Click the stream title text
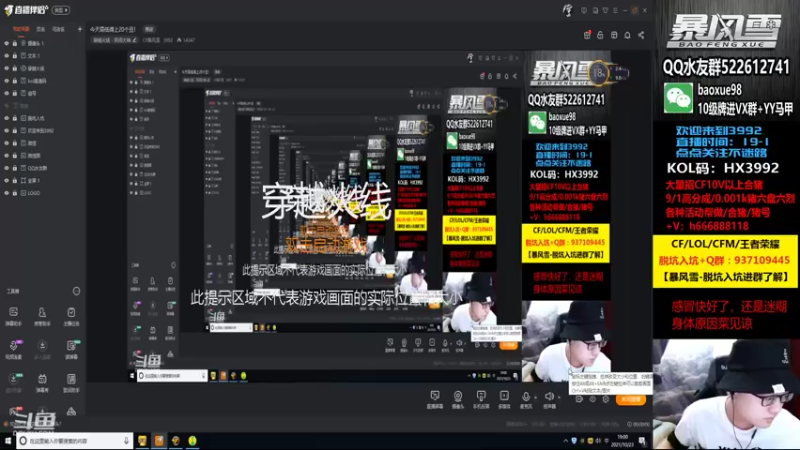This screenshot has height=450, width=800. coord(112,30)
